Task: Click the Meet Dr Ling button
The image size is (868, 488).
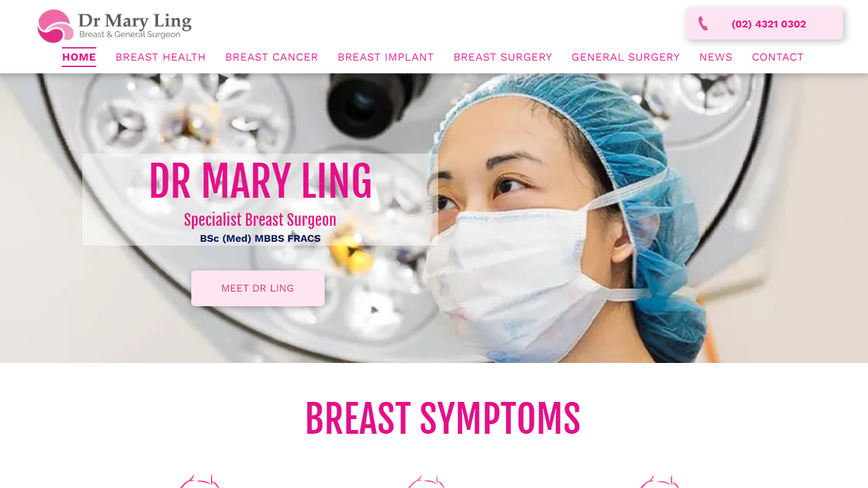Action: (258, 288)
